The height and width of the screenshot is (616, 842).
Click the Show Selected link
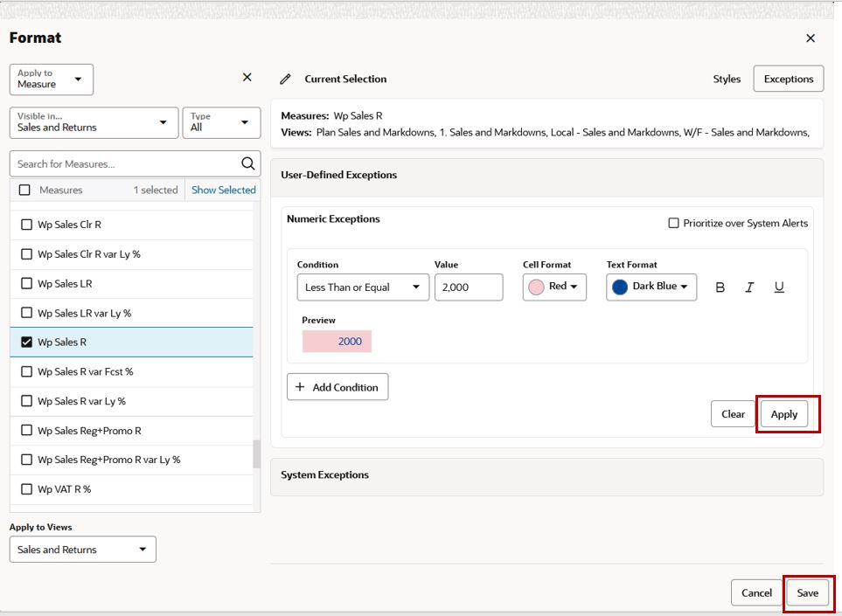pos(223,190)
